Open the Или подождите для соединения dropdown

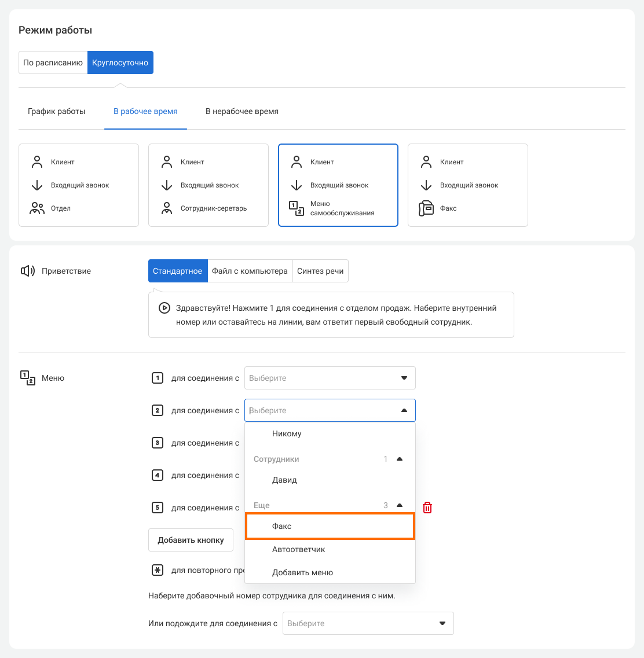point(368,623)
